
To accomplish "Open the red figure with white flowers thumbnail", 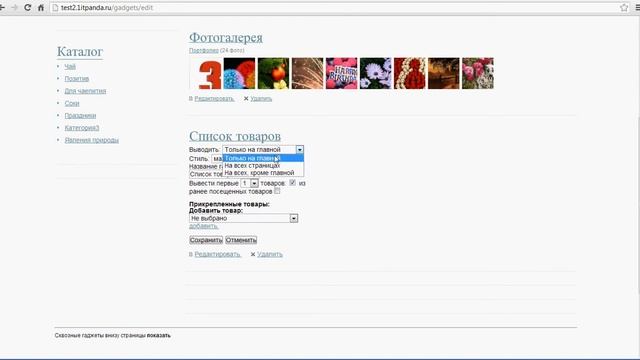I will (409, 73).
